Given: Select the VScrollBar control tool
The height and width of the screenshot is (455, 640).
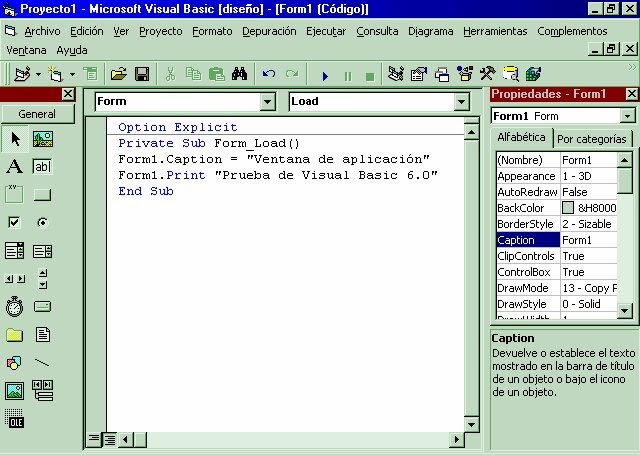Looking at the screenshot, I should tap(42, 279).
